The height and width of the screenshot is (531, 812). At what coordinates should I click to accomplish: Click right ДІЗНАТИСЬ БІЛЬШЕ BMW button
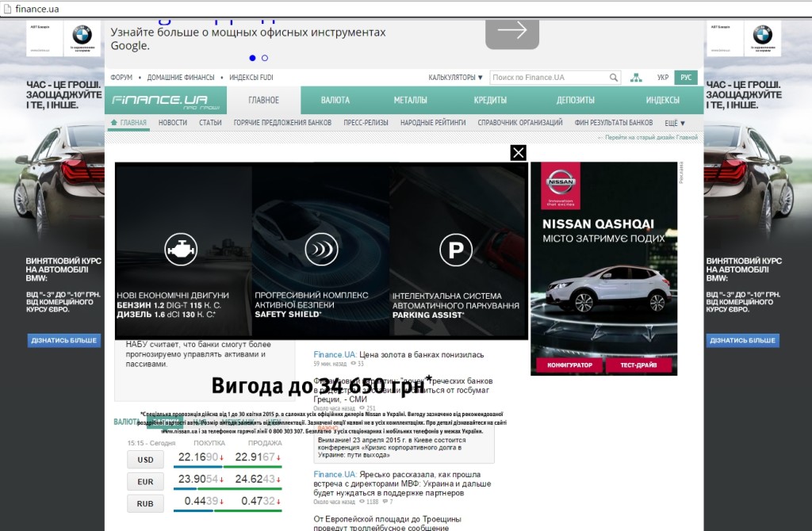tap(742, 341)
